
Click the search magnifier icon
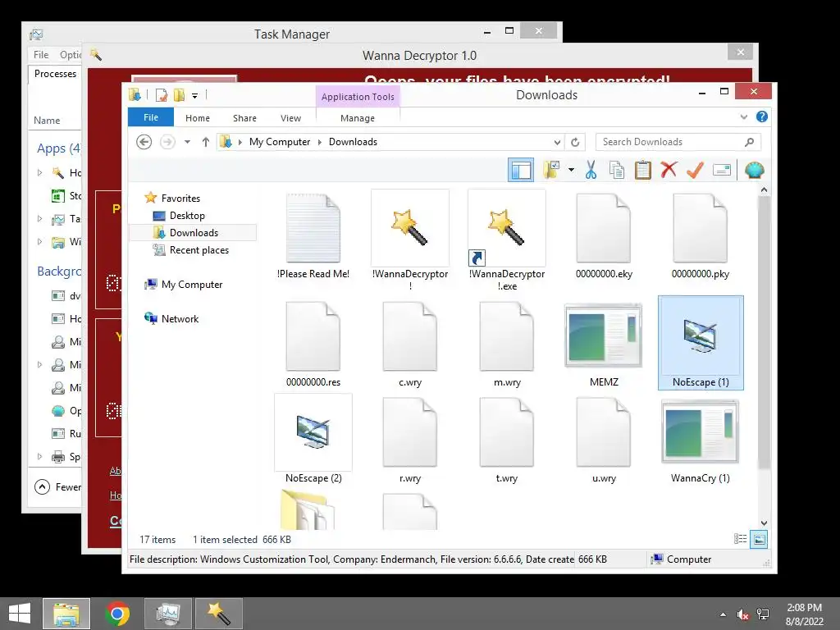click(750, 142)
